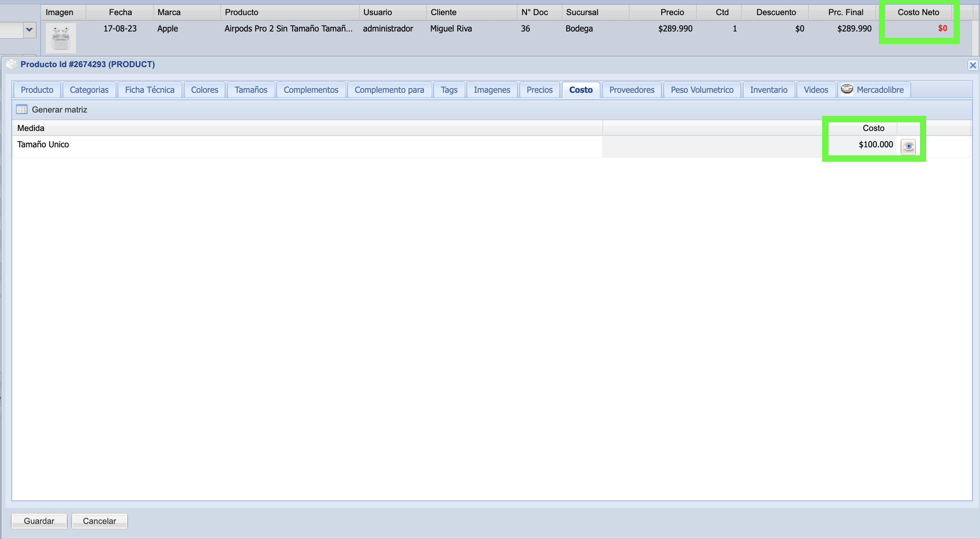
Task: Select the Inventario tab
Action: (x=768, y=90)
